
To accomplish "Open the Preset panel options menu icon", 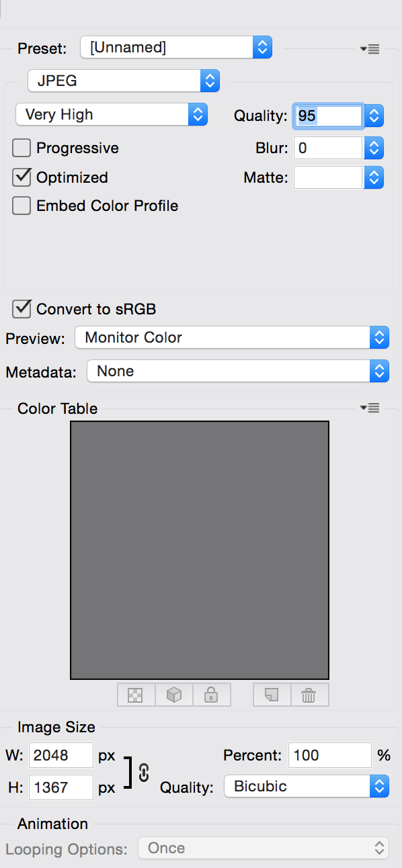I will click(x=370, y=48).
